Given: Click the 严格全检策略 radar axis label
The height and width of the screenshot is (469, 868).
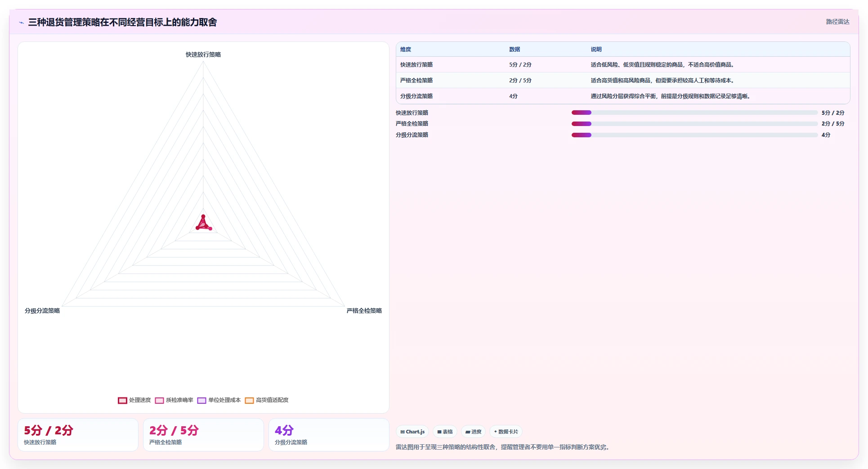Looking at the screenshot, I should (364, 311).
